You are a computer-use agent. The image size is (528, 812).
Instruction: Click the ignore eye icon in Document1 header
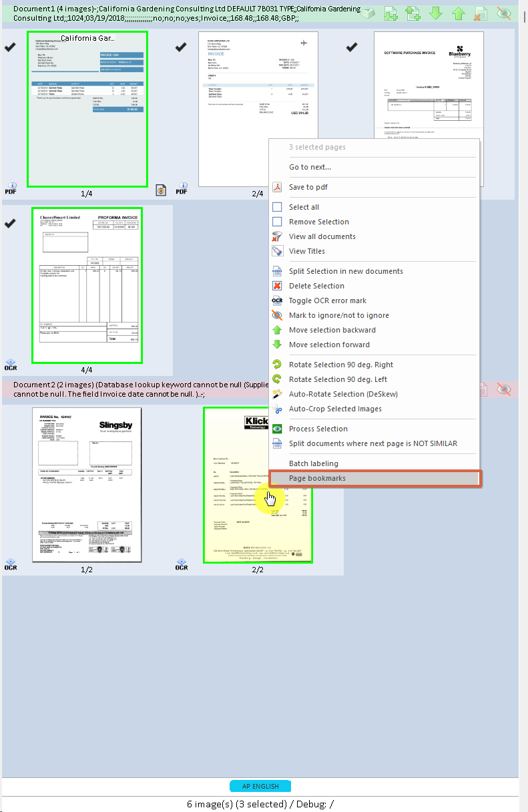[504, 13]
